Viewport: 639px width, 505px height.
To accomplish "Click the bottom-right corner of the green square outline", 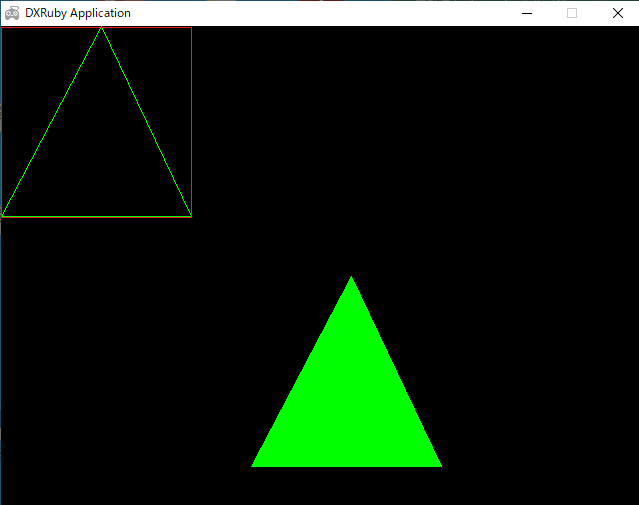I will [x=191, y=216].
